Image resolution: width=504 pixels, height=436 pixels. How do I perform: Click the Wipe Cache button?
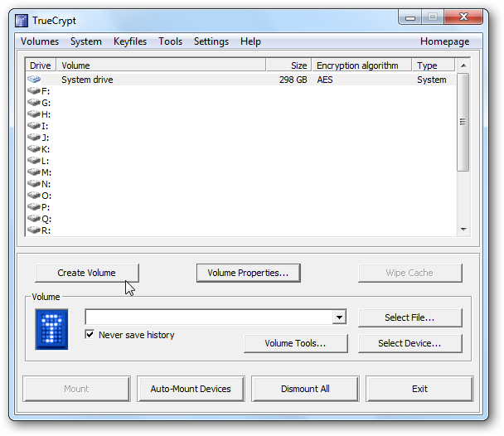point(409,273)
